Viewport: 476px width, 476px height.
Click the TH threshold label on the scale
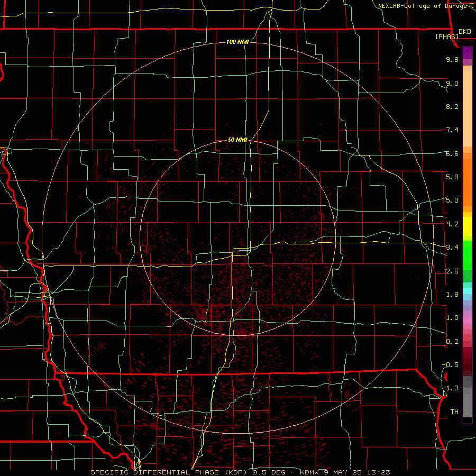(x=454, y=412)
